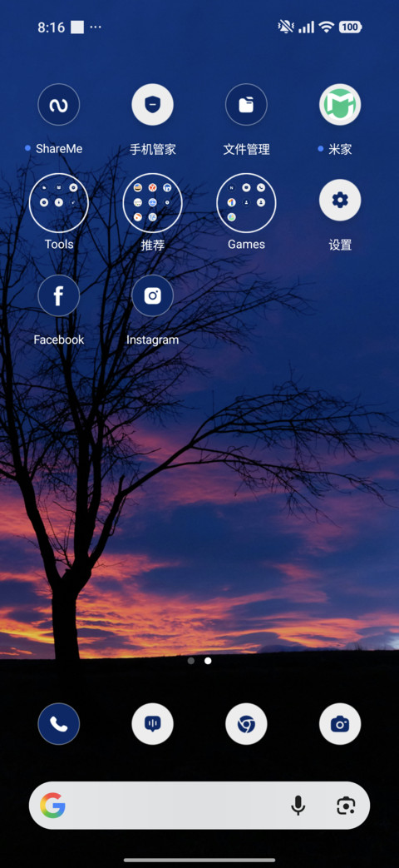Viewport: 399px width, 868px height.
Task: Open the Phone dialer in dock
Action: tap(58, 723)
